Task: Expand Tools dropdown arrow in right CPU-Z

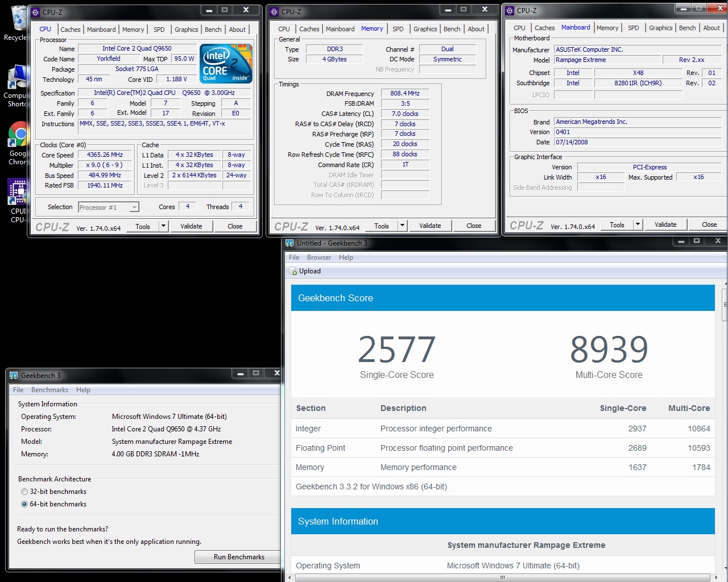Action: (638, 225)
